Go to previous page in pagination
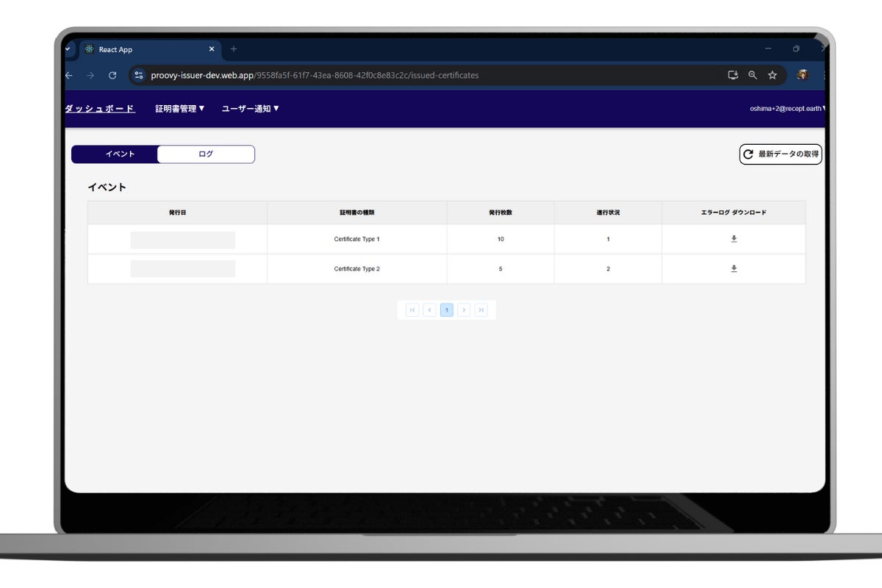 click(430, 310)
